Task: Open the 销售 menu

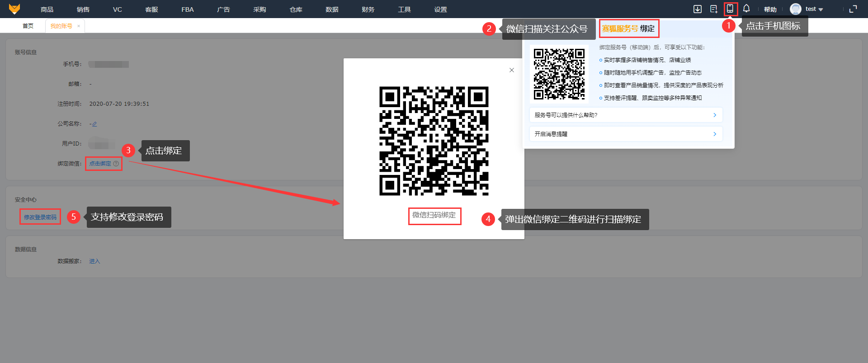Action: point(83,9)
